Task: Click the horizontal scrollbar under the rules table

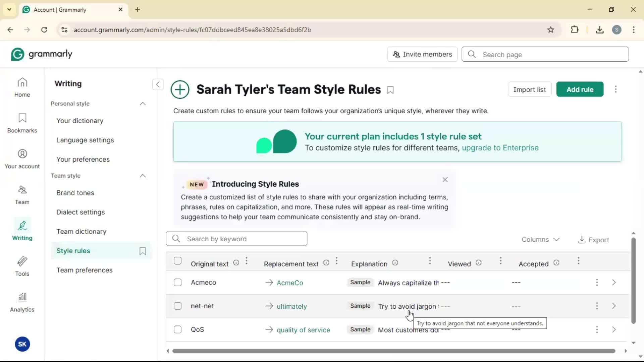Action: pyautogui.click(x=393, y=351)
